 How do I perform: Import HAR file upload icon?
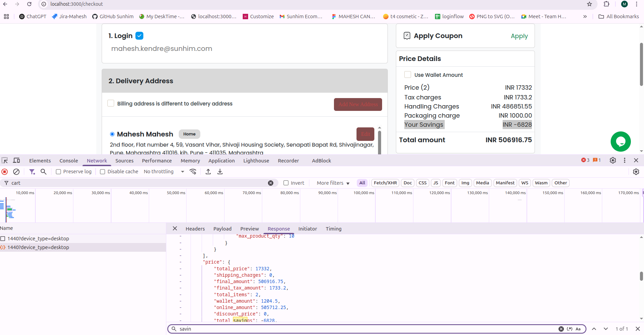click(208, 172)
